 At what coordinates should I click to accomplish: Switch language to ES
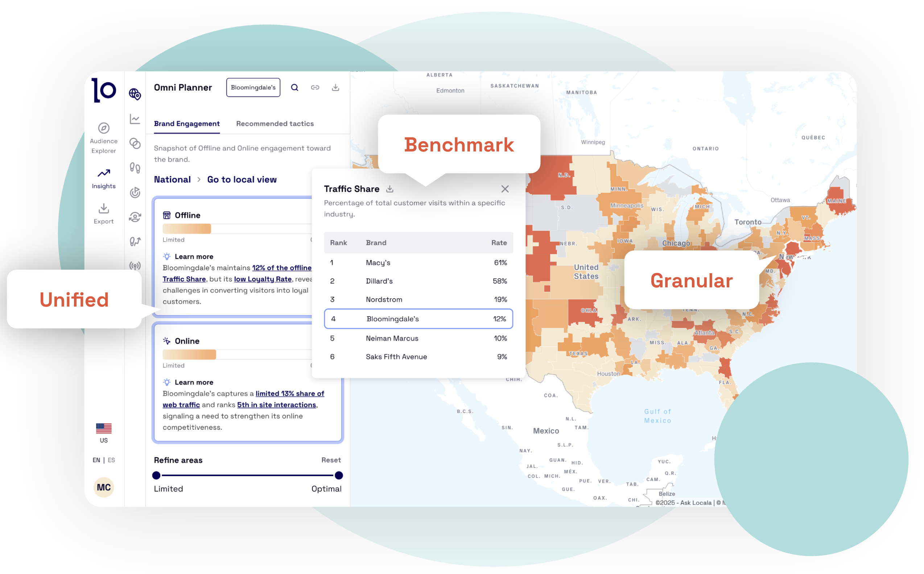(x=111, y=460)
